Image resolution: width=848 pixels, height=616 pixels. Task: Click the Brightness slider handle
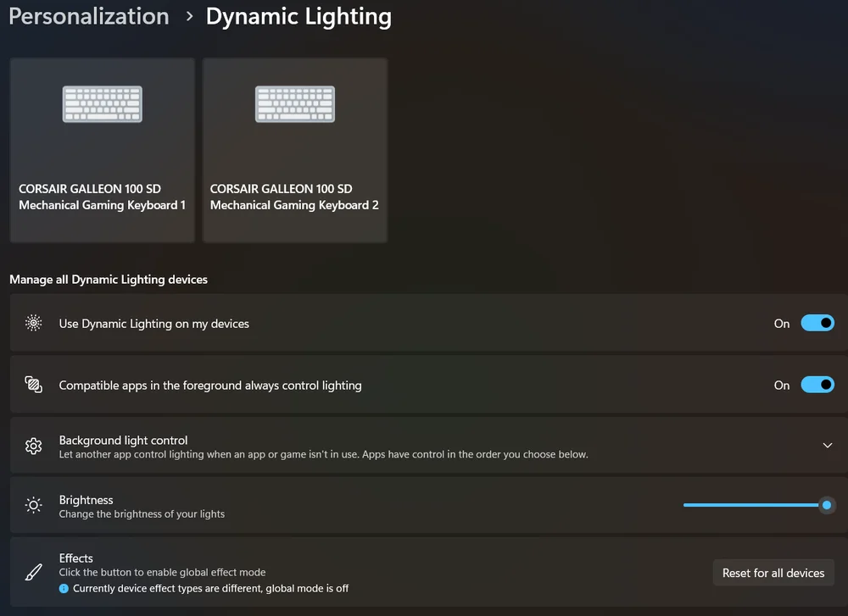826,505
